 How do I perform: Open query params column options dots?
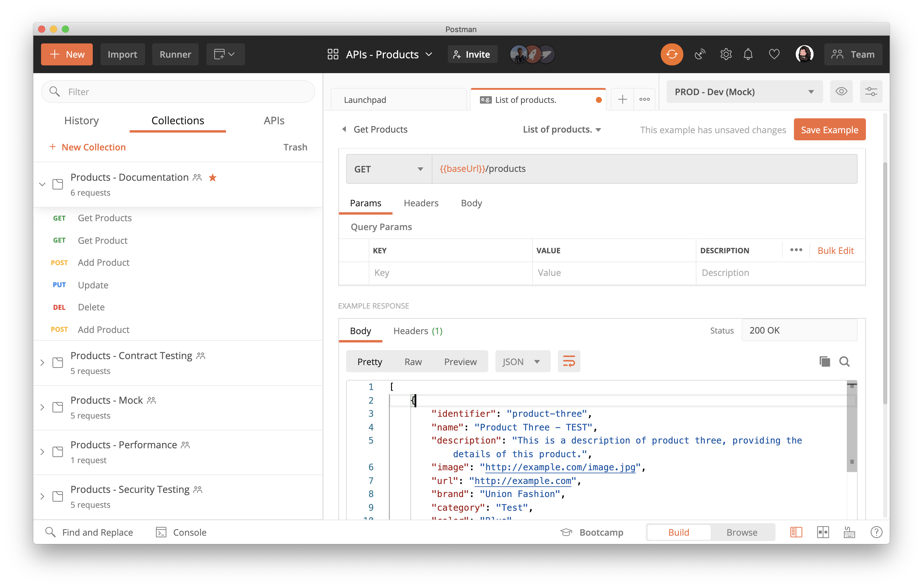point(796,250)
